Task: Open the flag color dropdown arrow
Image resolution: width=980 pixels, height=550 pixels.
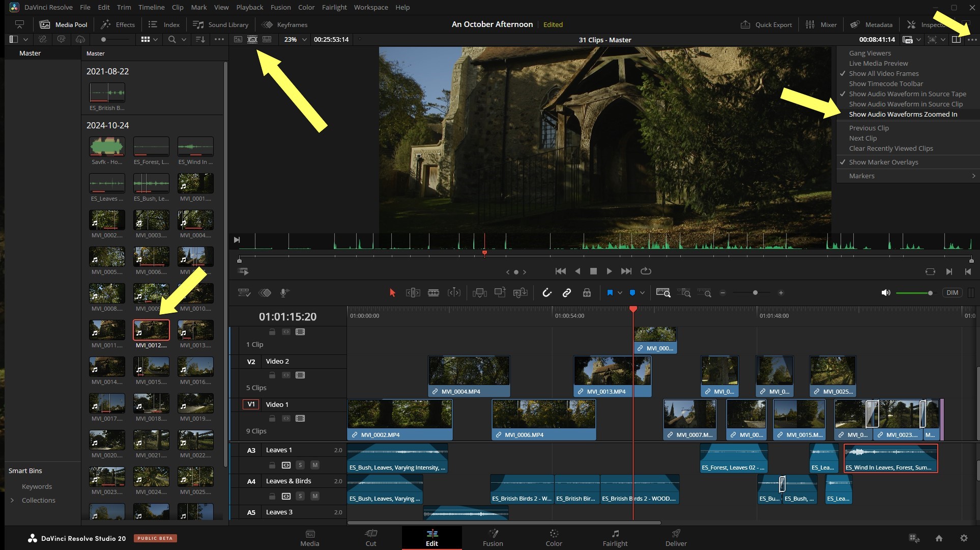Action: click(x=620, y=293)
